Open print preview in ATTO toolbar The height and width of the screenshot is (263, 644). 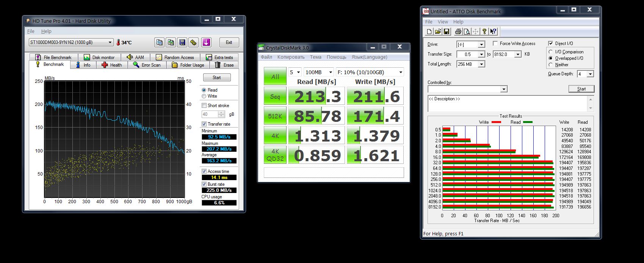pos(467,31)
